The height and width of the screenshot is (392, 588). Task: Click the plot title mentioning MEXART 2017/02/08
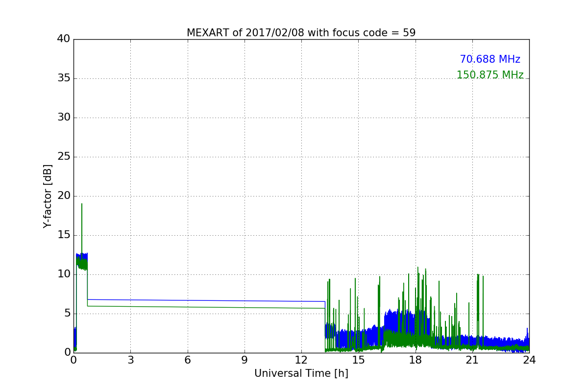301,33
